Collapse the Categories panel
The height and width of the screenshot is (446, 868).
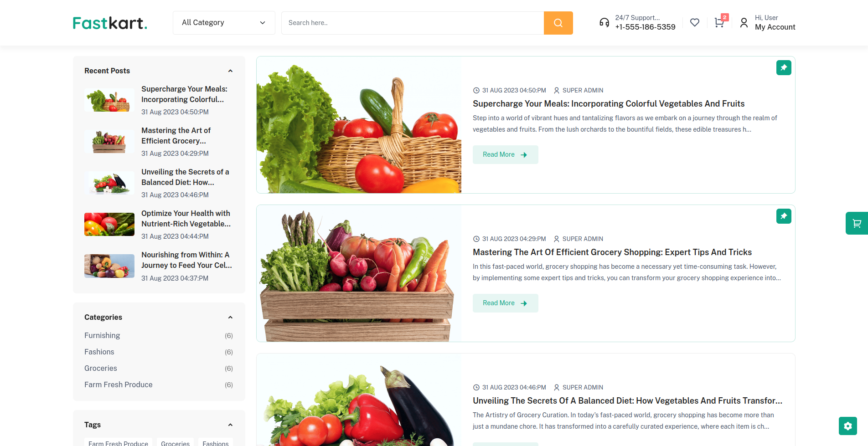coord(230,317)
